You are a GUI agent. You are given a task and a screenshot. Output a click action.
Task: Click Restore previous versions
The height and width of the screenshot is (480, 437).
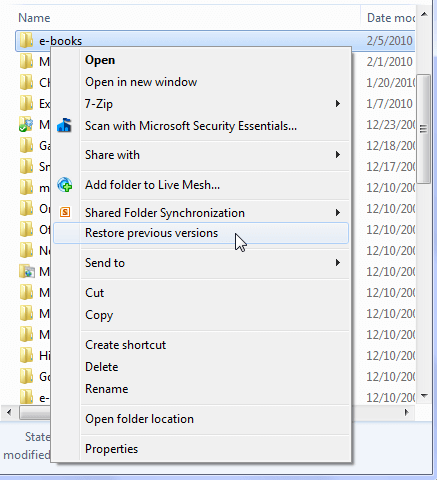point(201,233)
